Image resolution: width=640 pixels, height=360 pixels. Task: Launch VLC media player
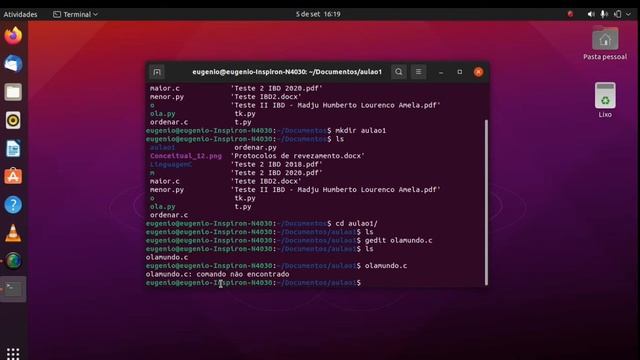(13, 233)
